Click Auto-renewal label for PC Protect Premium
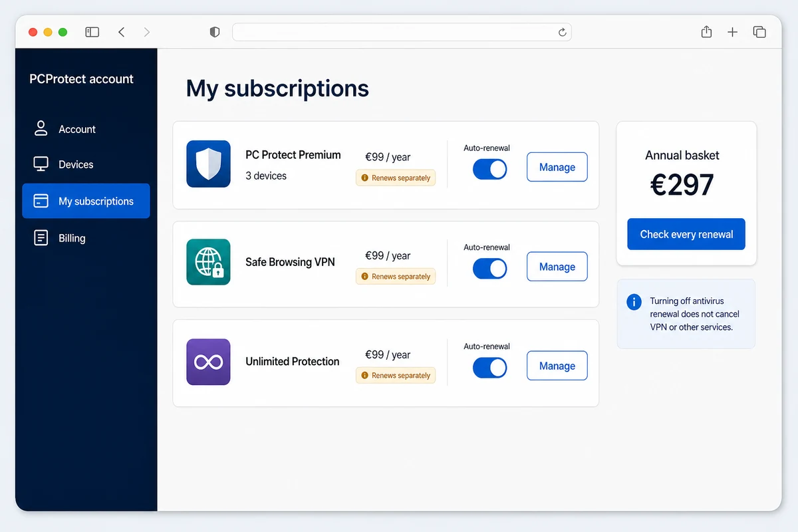 coord(487,148)
